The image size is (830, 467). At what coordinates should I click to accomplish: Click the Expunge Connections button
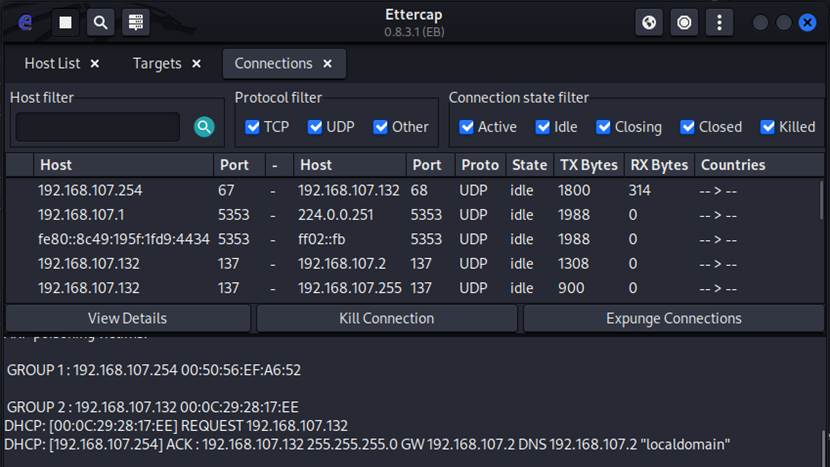click(x=673, y=318)
